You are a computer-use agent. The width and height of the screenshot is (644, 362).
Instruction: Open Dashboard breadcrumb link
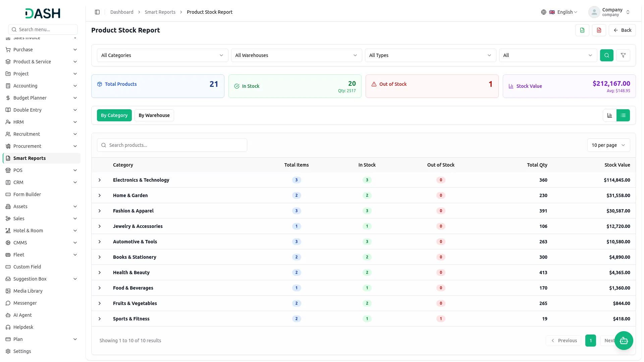point(122,12)
